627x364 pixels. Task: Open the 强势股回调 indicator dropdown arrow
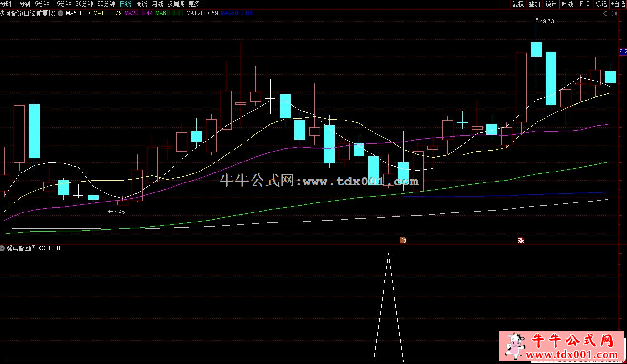3,248
